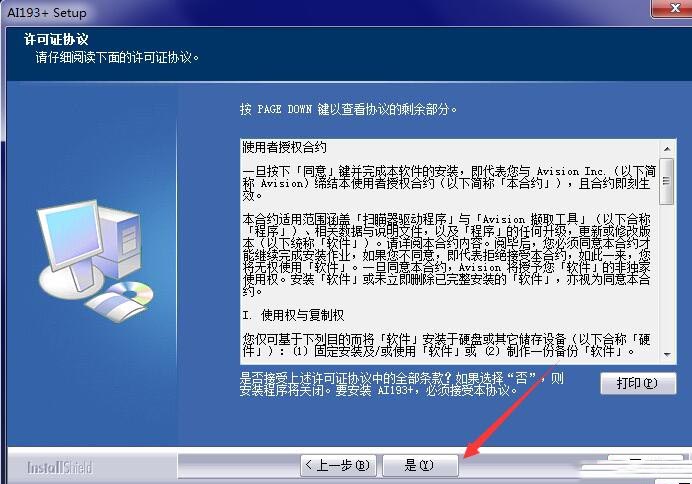Image resolution: width=692 pixels, height=484 pixels.
Task: Click the license text scrollbar thumb
Action: (666, 182)
